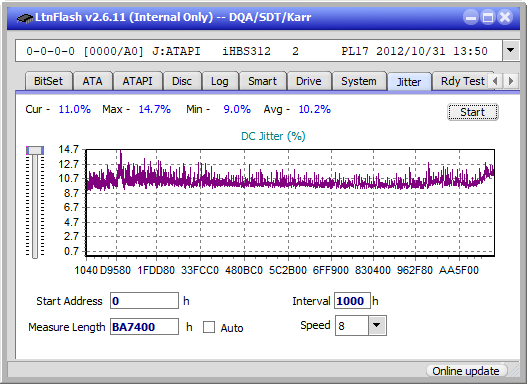Click the x-axis label 33FCC0
The width and height of the screenshot is (527, 384).
[x=200, y=270]
